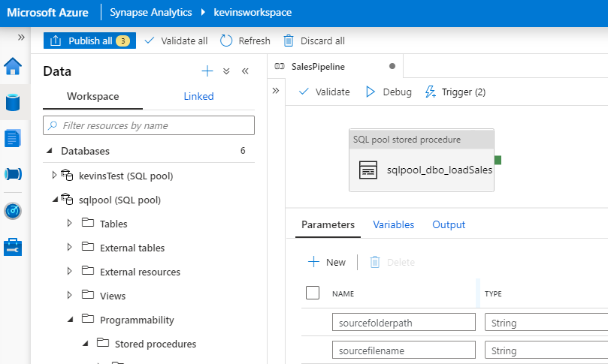Viewport: 608px width, 364px height.
Task: Open the Integrate hub pipeline icon
Action: click(x=13, y=174)
